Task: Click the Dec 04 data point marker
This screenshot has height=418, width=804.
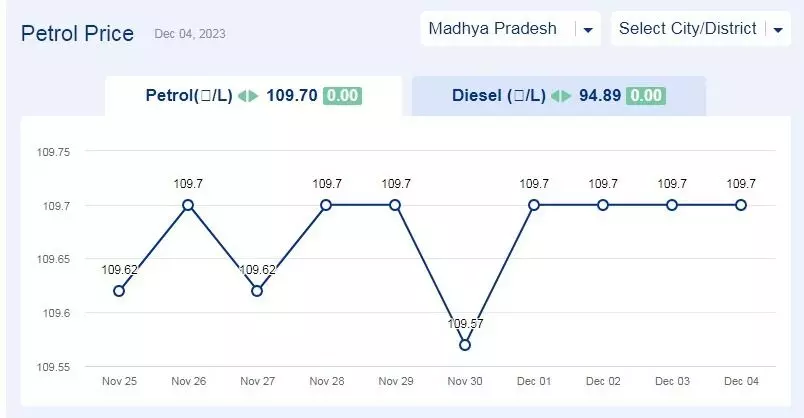Action: [x=741, y=205]
